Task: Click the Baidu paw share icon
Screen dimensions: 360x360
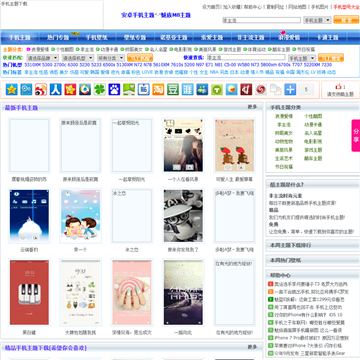Action: click(x=114, y=89)
